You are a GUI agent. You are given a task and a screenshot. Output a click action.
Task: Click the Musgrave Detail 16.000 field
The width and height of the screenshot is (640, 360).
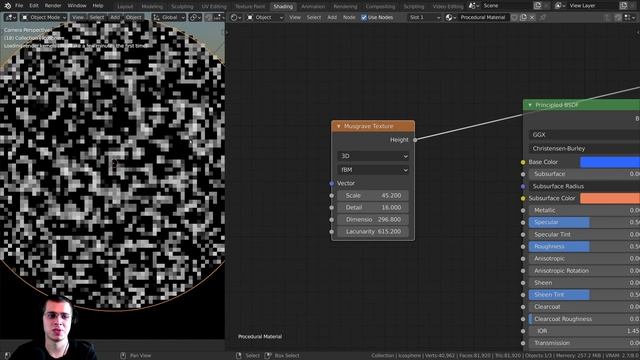tap(373, 207)
